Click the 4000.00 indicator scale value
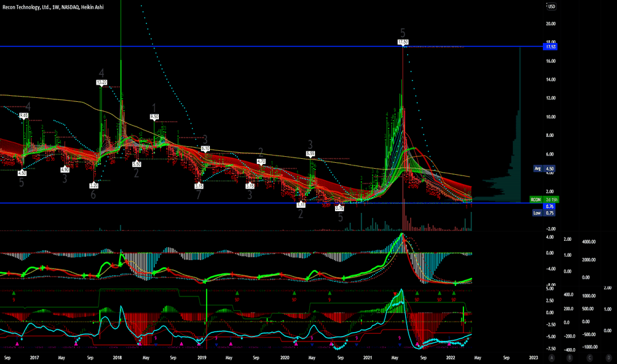Viewport: 617px width, 364px height. (589, 242)
